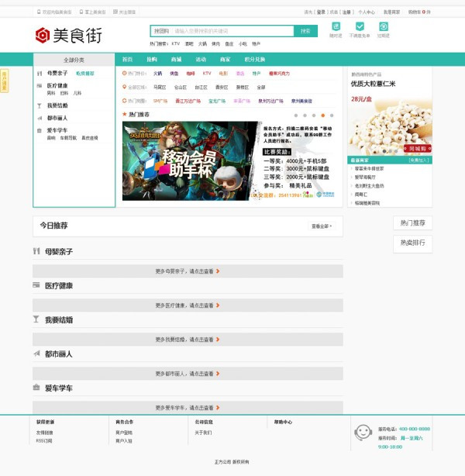Select the first banner carousel dot
The image size is (465, 476).
click(296, 116)
